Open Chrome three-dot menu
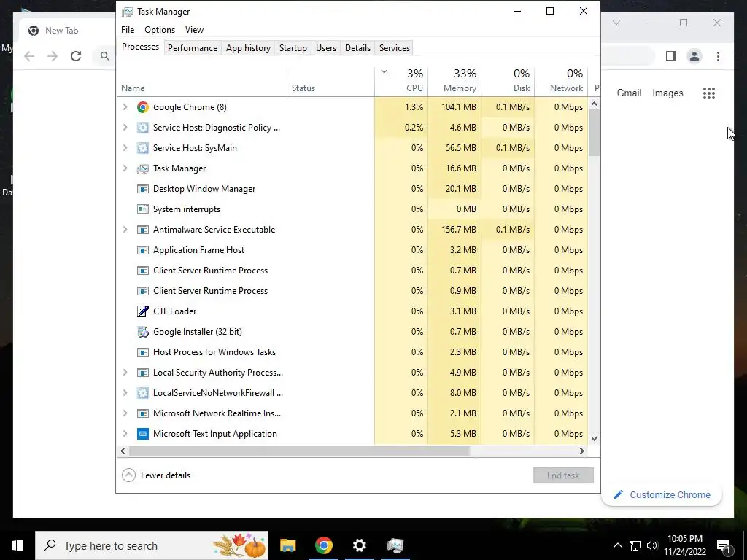 718,57
